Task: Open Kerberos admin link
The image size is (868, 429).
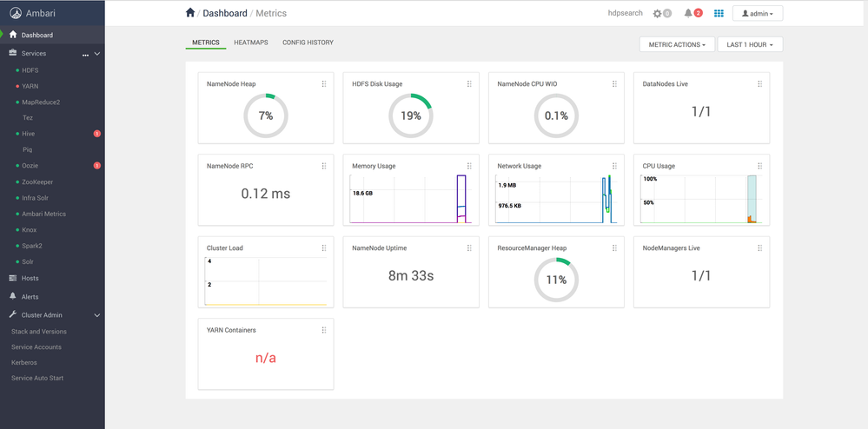Action: (23, 363)
